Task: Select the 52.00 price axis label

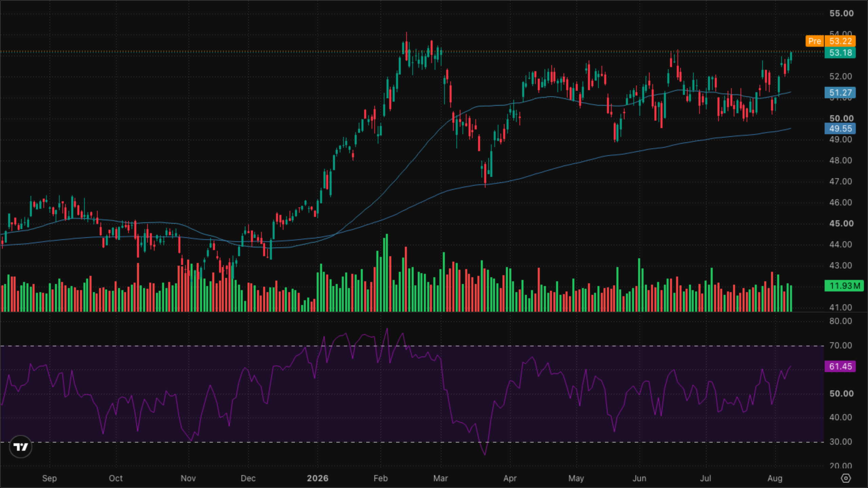Action: [x=841, y=76]
